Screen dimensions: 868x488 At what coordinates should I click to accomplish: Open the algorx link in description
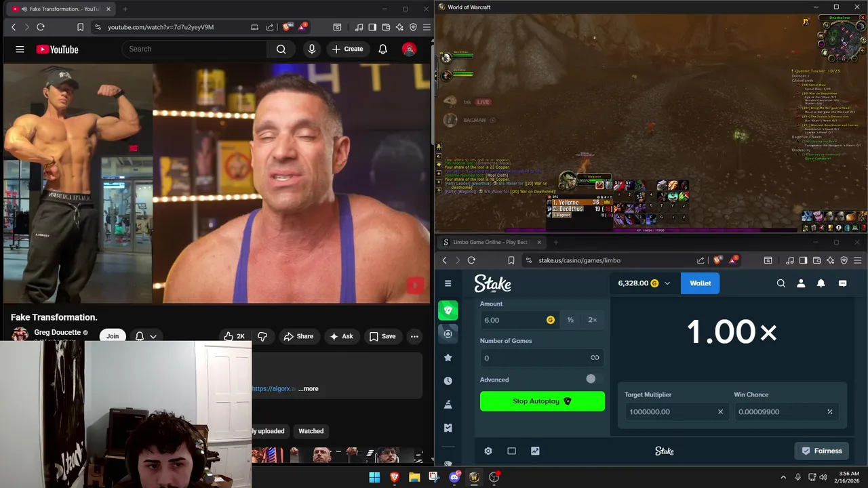[x=274, y=388]
